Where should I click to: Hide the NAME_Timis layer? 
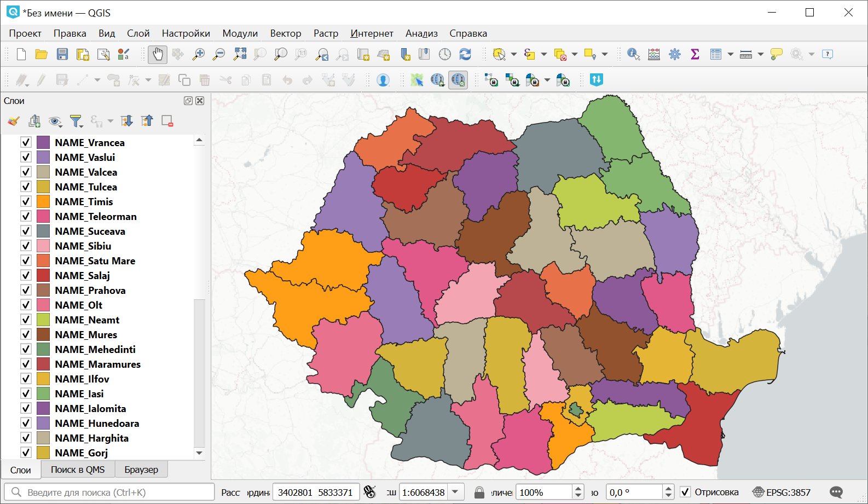26,201
